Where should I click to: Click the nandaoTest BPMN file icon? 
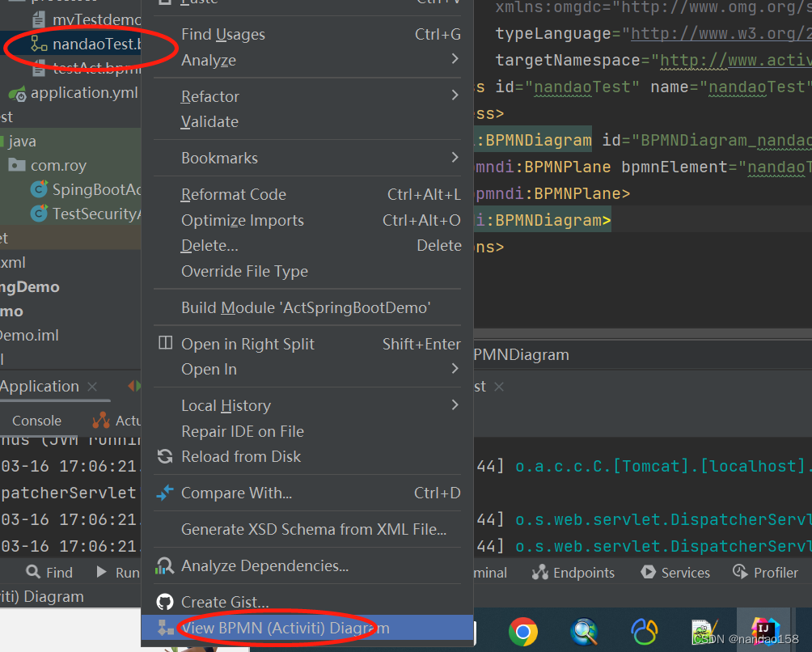(39, 44)
